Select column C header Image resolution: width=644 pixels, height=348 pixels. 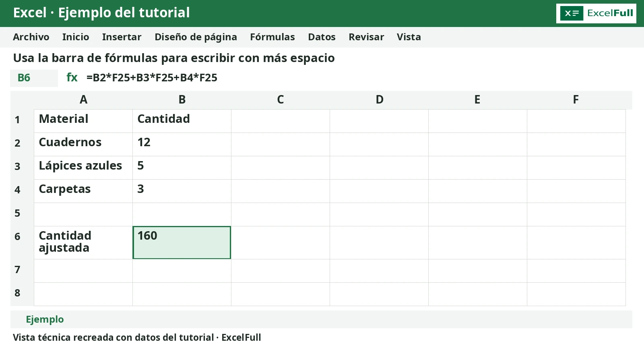tap(281, 100)
